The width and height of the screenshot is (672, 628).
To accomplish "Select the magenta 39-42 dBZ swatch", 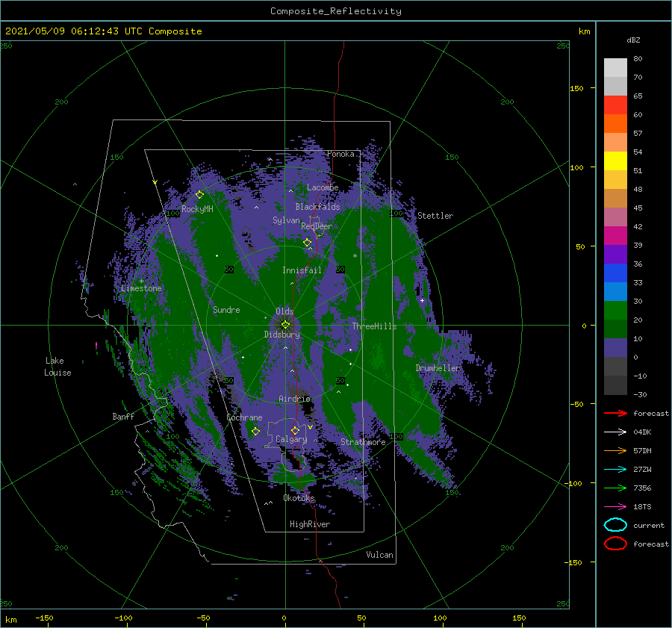I will (615, 235).
